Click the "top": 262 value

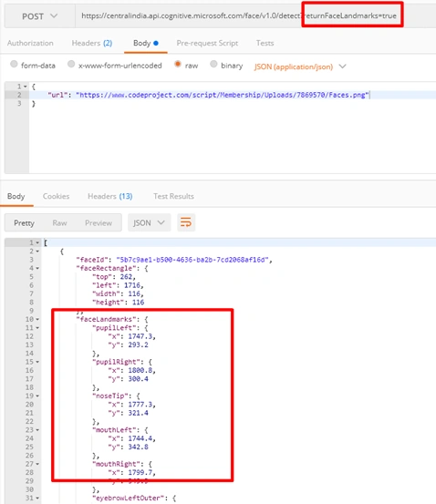[126, 277]
